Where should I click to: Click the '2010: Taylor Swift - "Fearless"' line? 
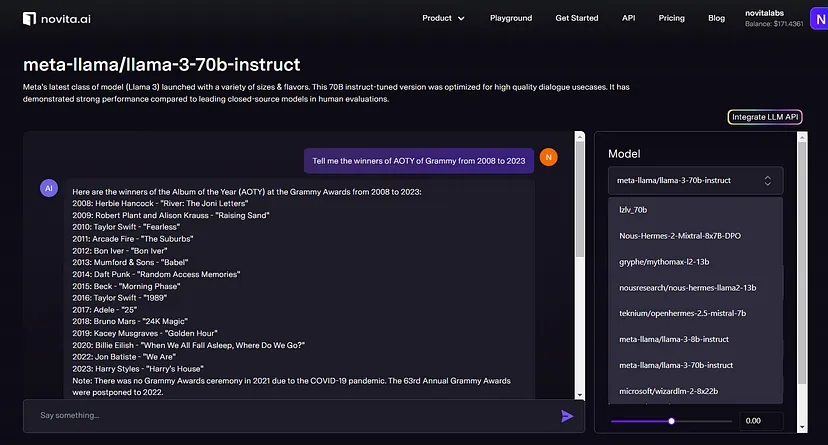pos(126,227)
